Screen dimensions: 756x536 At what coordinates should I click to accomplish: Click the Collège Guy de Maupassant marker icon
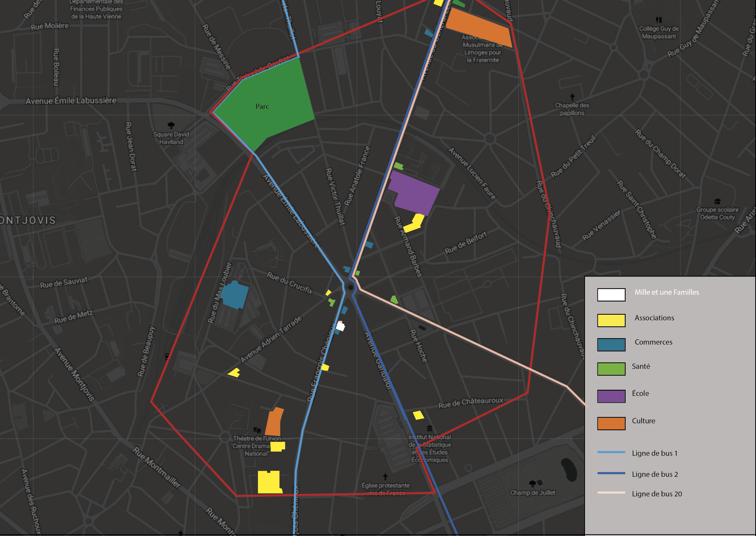point(659,20)
